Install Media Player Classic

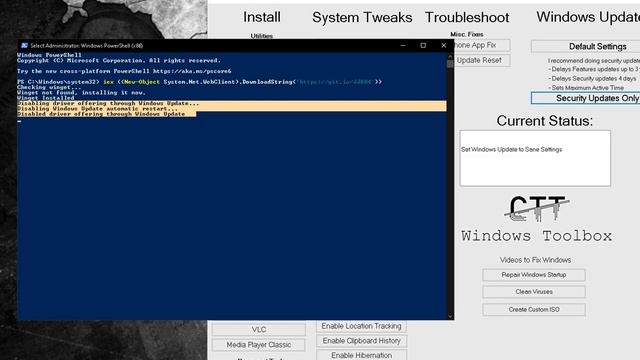[258, 345]
